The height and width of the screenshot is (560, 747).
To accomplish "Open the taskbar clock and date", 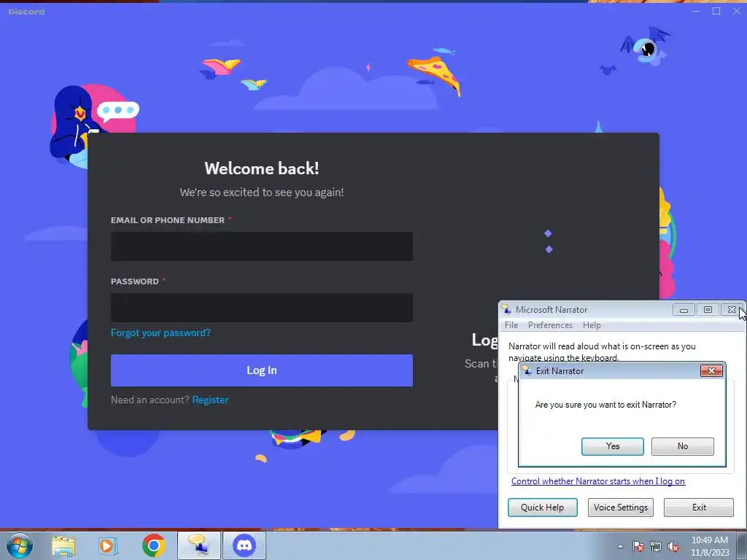I will click(709, 546).
